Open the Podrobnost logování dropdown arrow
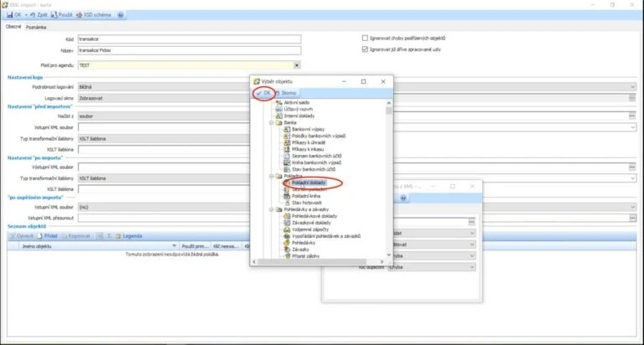This screenshot has height=345, width=644. tap(632, 87)
